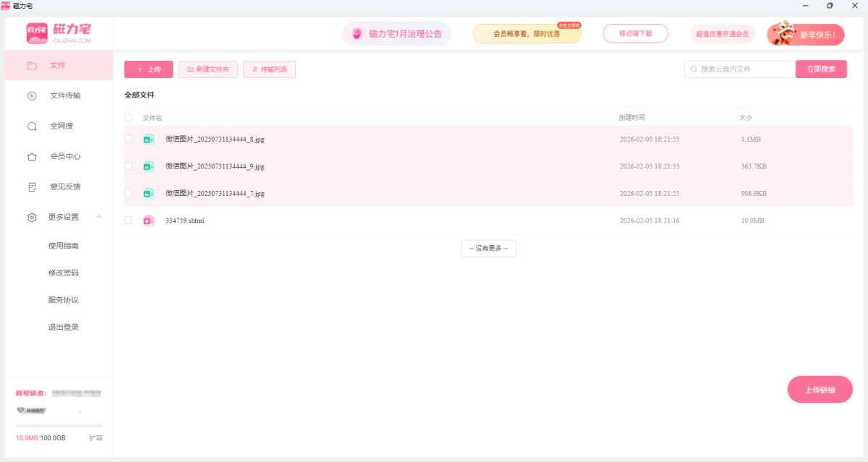The width and height of the screenshot is (868, 462).
Task: Check the box for 微信图片_20250731134444_9.jpg
Action: 128,166
